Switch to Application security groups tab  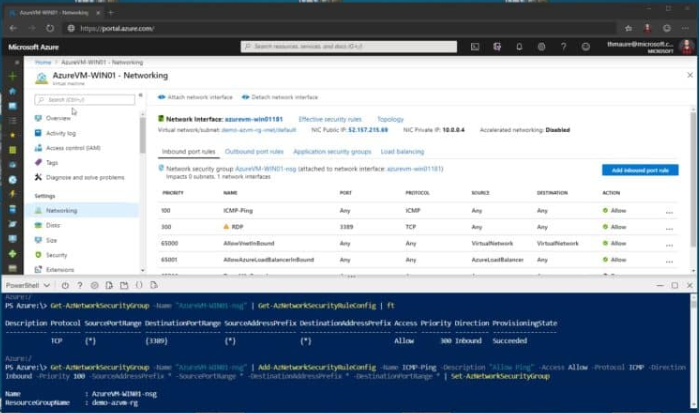coord(332,152)
